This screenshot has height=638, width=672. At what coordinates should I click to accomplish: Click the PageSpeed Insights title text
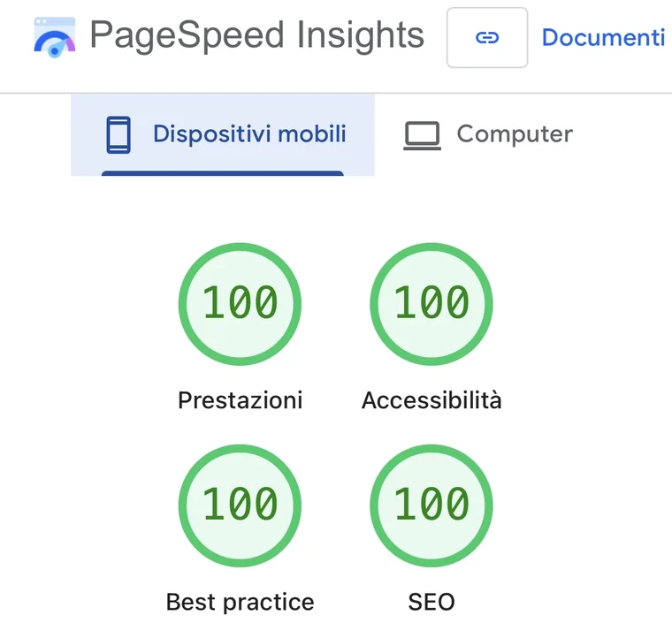pos(257,36)
